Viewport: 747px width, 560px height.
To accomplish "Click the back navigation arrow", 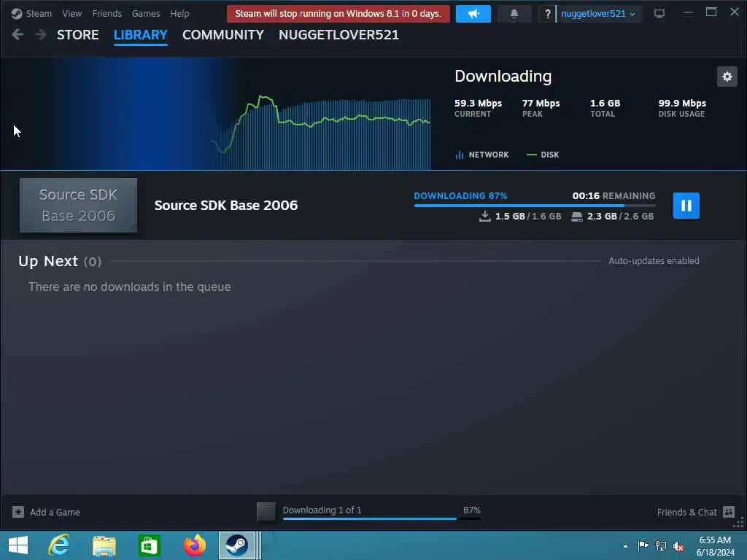I will (x=18, y=34).
